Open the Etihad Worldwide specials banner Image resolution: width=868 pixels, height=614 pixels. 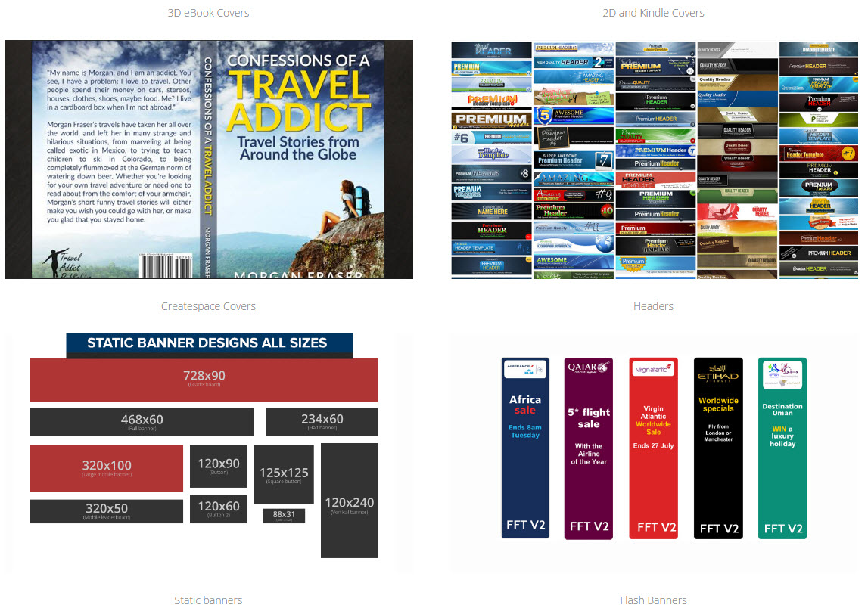(x=718, y=448)
